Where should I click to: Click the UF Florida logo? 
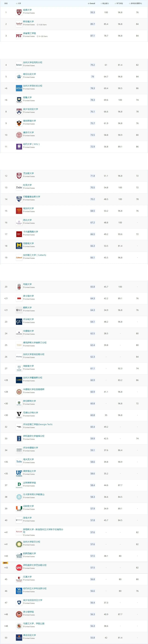click(19, 473)
